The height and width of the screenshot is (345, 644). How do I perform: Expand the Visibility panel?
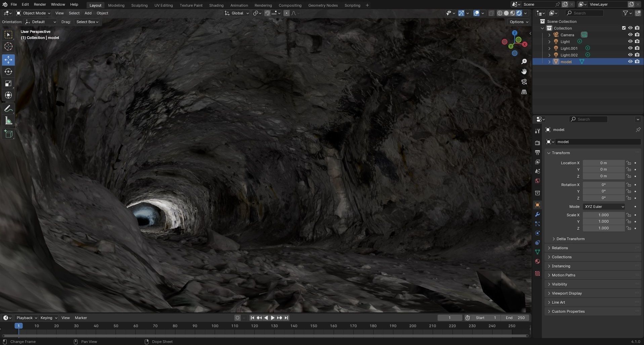point(559,284)
